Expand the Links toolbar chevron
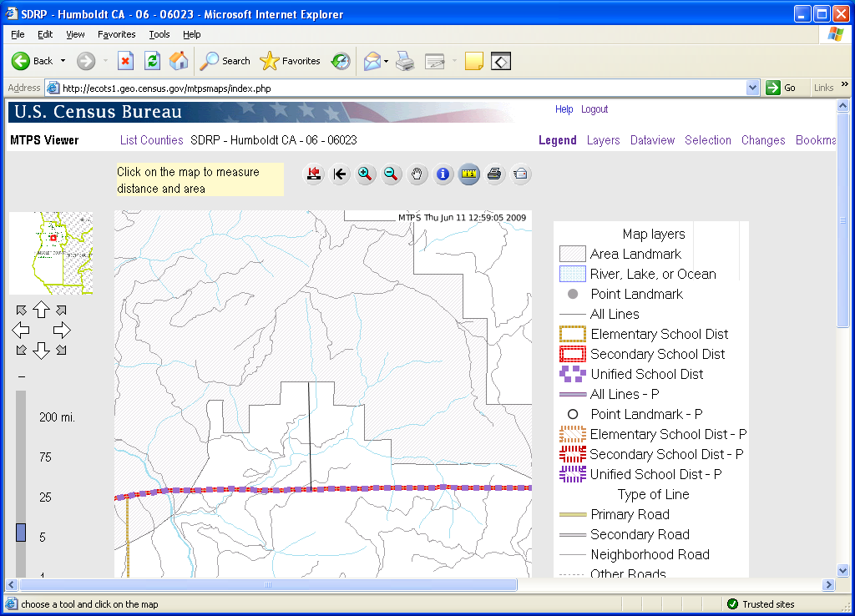This screenshot has height=616, width=855. (x=845, y=84)
